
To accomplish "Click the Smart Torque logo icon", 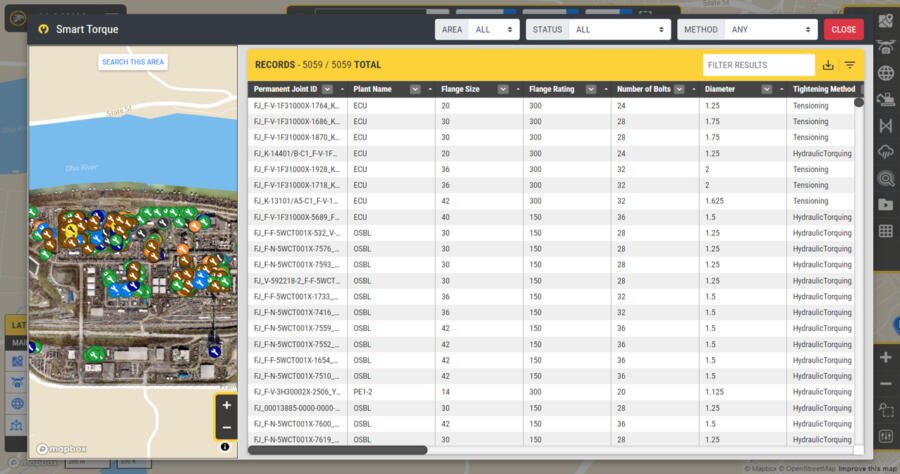I will [x=44, y=29].
